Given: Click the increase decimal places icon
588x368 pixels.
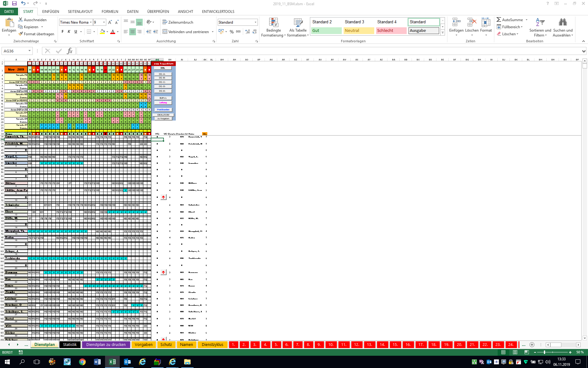Looking at the screenshot, I should click(247, 32).
